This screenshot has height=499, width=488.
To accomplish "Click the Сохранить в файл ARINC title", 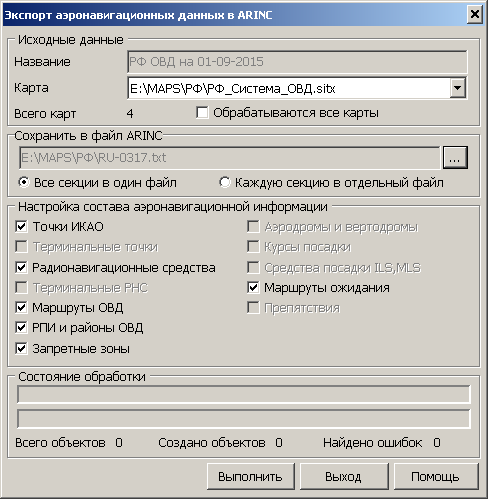I will click(88, 135).
